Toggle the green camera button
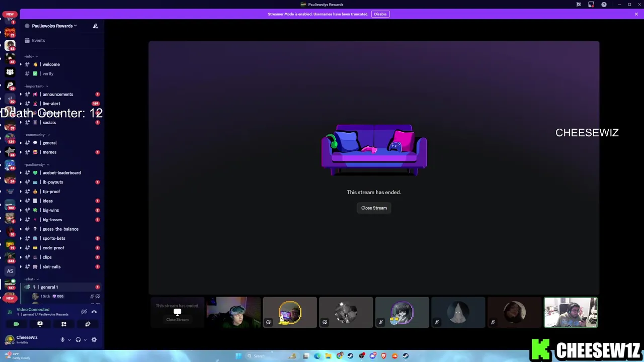 16,324
